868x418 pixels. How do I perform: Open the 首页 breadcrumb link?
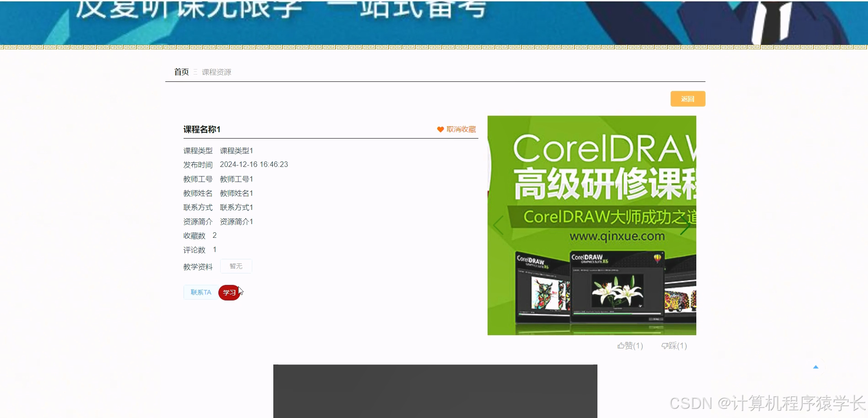point(181,72)
